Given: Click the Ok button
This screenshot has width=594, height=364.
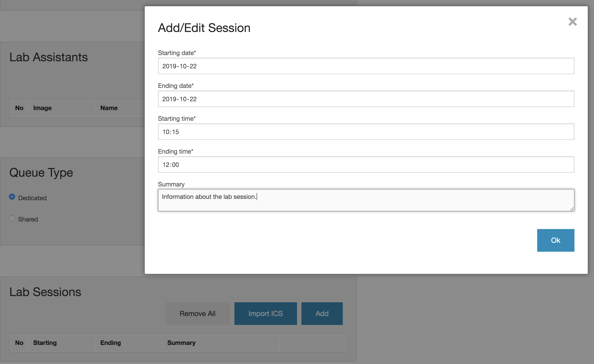Looking at the screenshot, I should tap(555, 240).
